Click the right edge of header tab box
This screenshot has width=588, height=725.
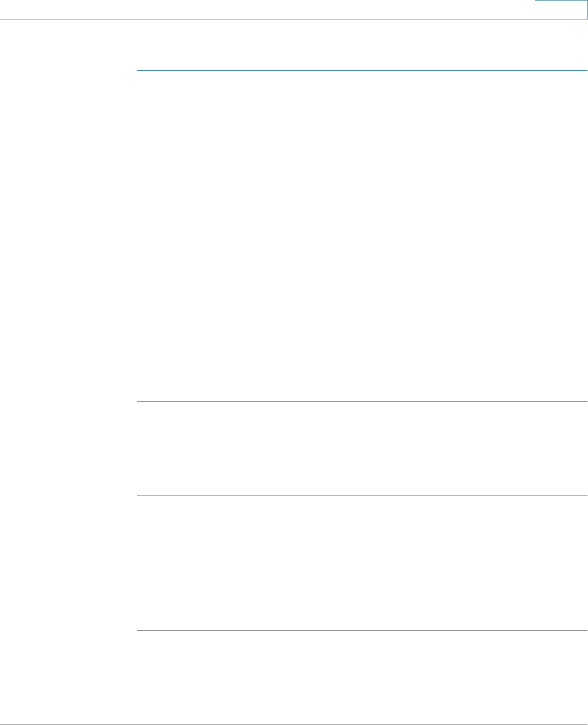(587, 10)
